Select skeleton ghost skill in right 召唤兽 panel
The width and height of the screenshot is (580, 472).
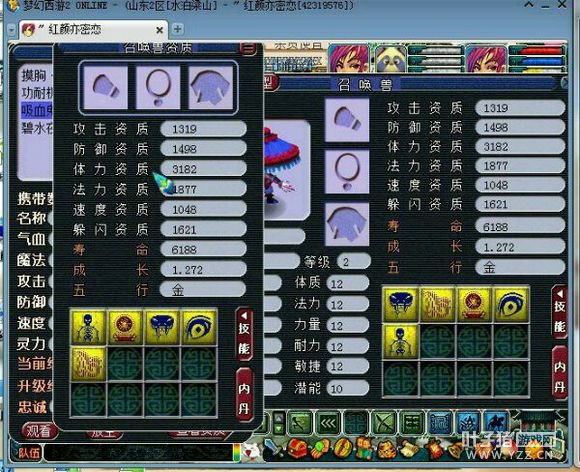click(x=400, y=341)
